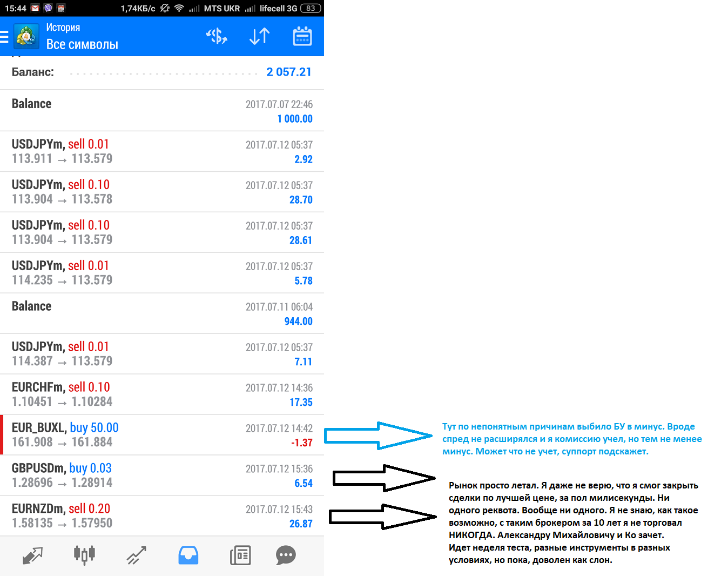Image resolution: width=728 pixels, height=576 pixels.
Task: Tap the MetaTrader 4 app logo
Action: (26, 37)
